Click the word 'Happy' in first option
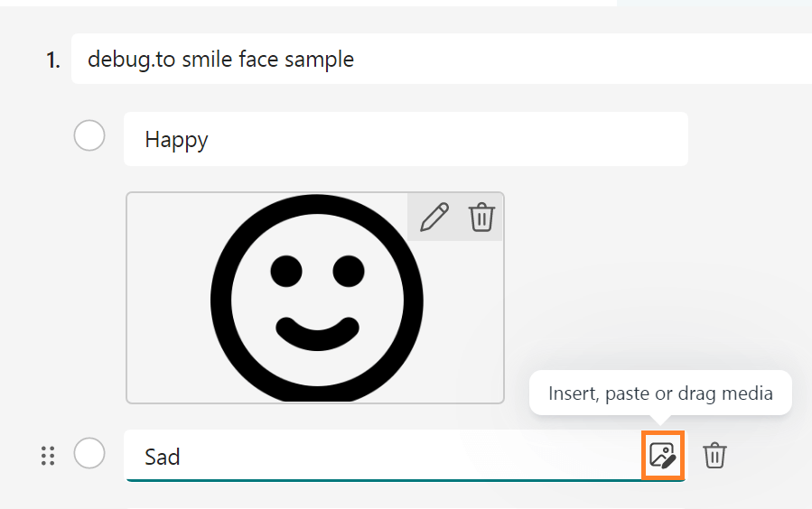Viewport: 812px width, 509px height. point(176,139)
